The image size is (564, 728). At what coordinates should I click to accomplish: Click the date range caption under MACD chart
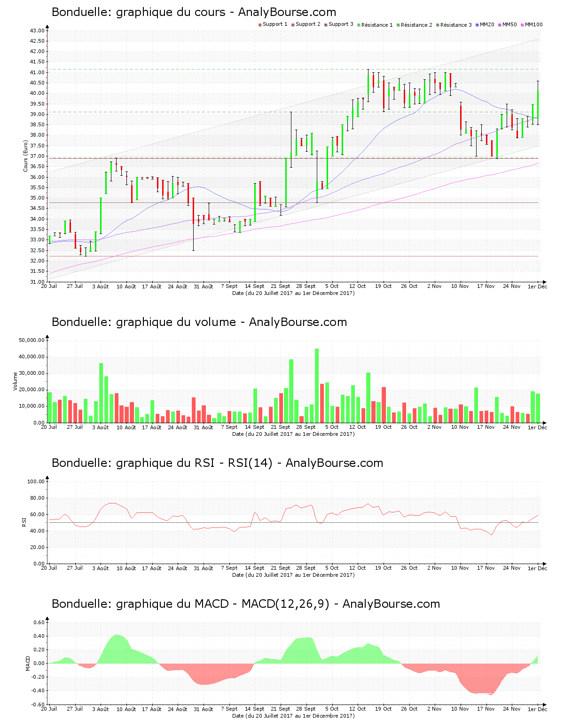294,716
